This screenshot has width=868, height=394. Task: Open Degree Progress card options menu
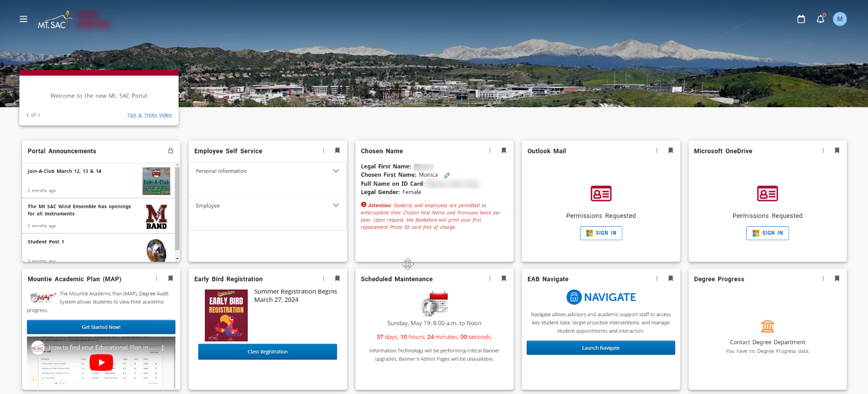(823, 279)
